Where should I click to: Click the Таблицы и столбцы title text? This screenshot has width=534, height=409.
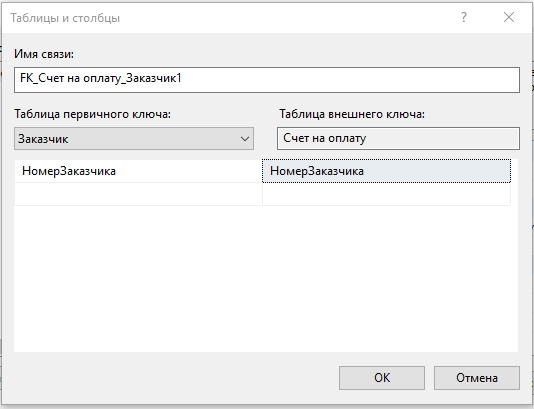65,18
